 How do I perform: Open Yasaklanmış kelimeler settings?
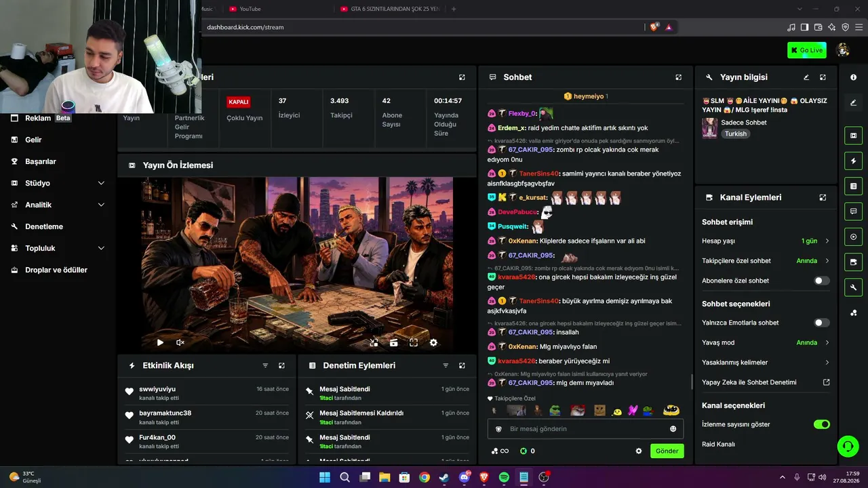[766, 363]
